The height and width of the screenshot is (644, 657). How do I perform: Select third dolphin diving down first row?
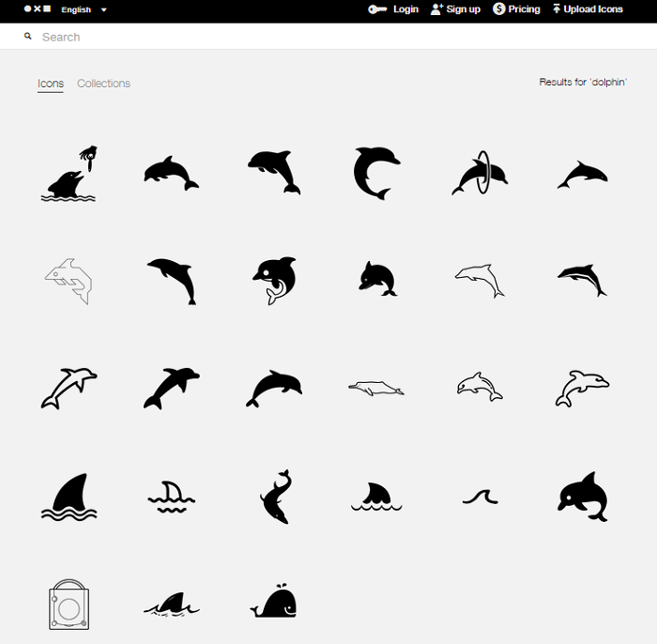(274, 173)
